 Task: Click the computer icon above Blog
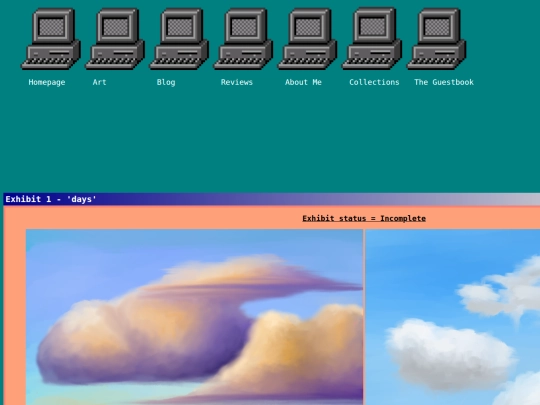pyautogui.click(x=179, y=39)
